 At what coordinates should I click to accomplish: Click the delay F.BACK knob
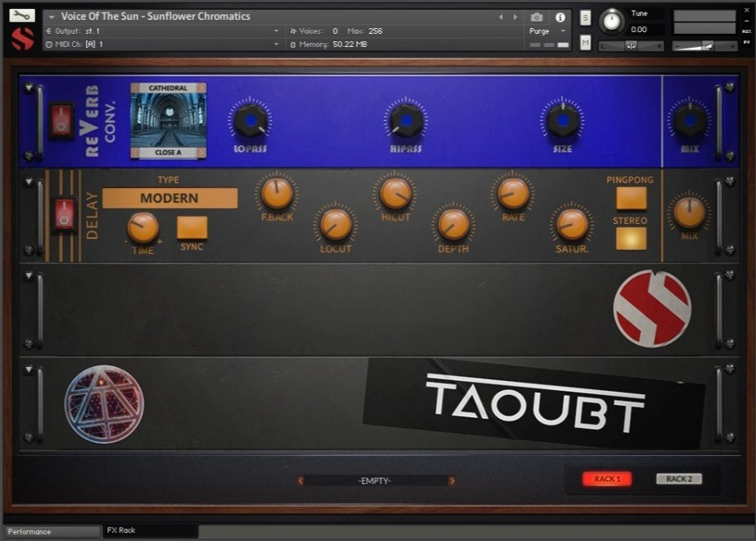(x=277, y=194)
